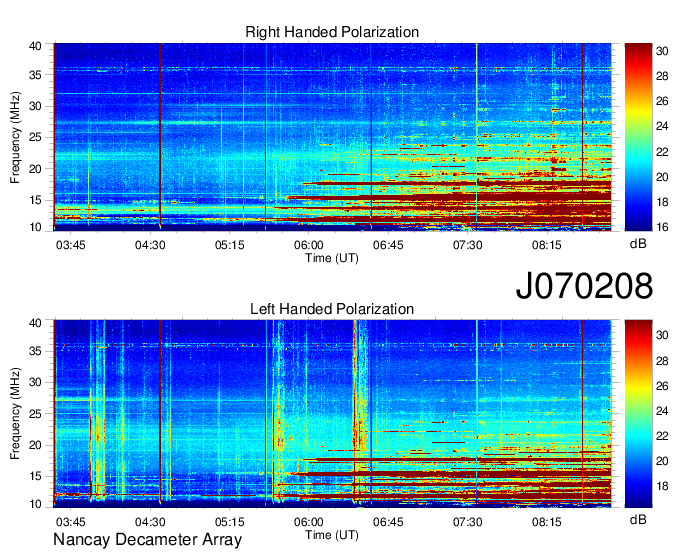Image resolution: width=680 pixels, height=552 pixels.
Task: Click the 05:15 tick of the left-handed plot
Action: [x=229, y=522]
